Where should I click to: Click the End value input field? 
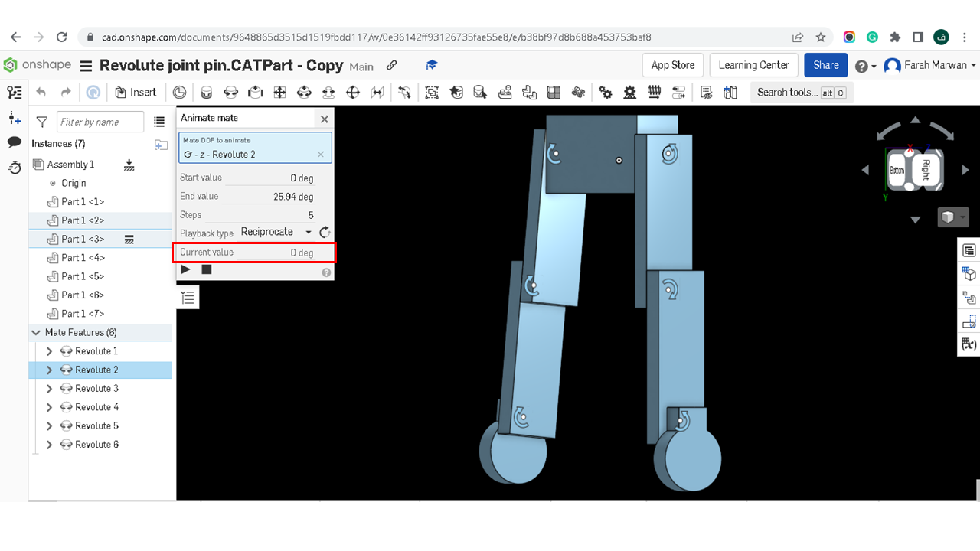(x=269, y=197)
